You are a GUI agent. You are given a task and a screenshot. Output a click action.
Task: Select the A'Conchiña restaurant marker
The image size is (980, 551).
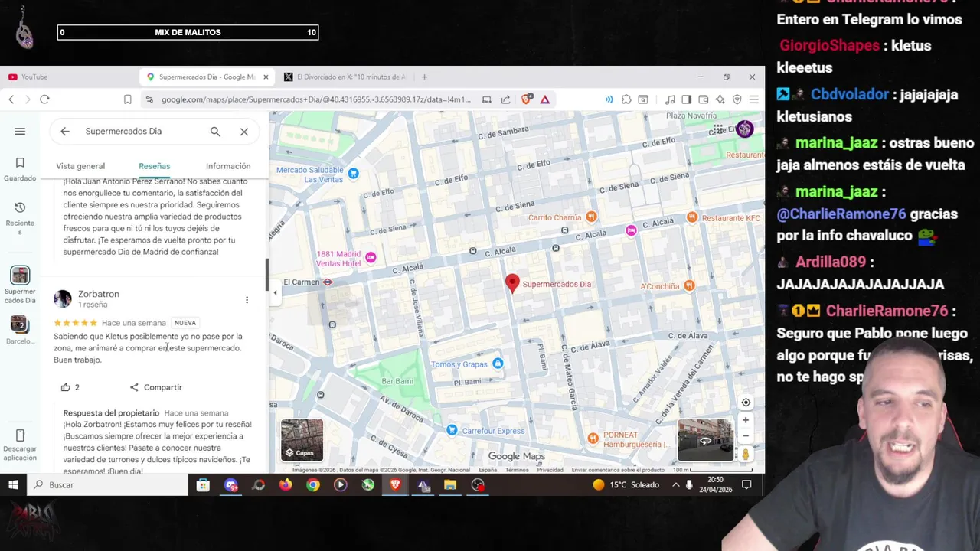(x=689, y=286)
